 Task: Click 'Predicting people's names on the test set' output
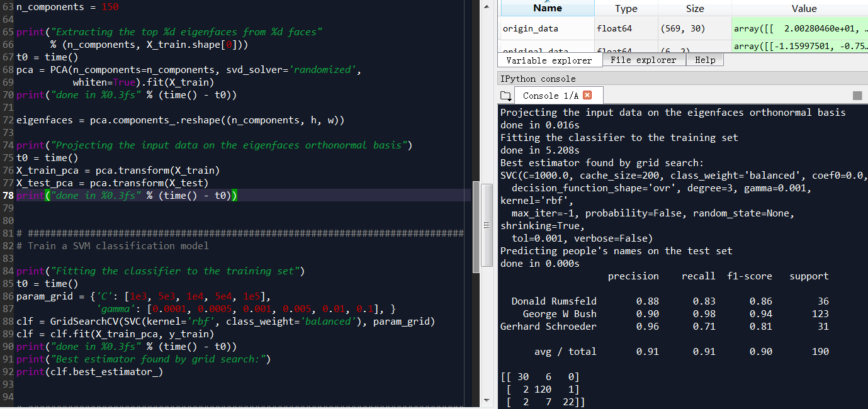pos(617,251)
